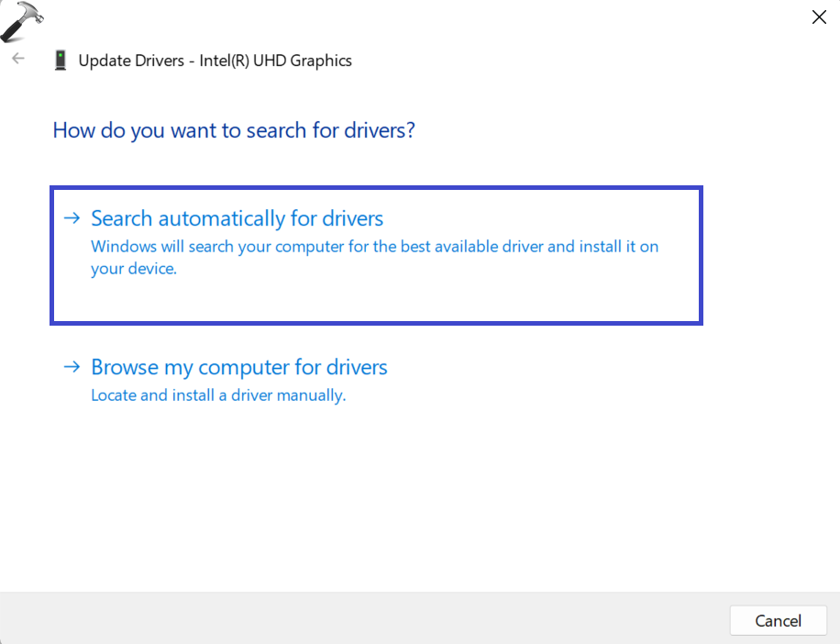Image resolution: width=840 pixels, height=644 pixels.
Task: Choose Browse my computer for drivers
Action: pos(238,367)
